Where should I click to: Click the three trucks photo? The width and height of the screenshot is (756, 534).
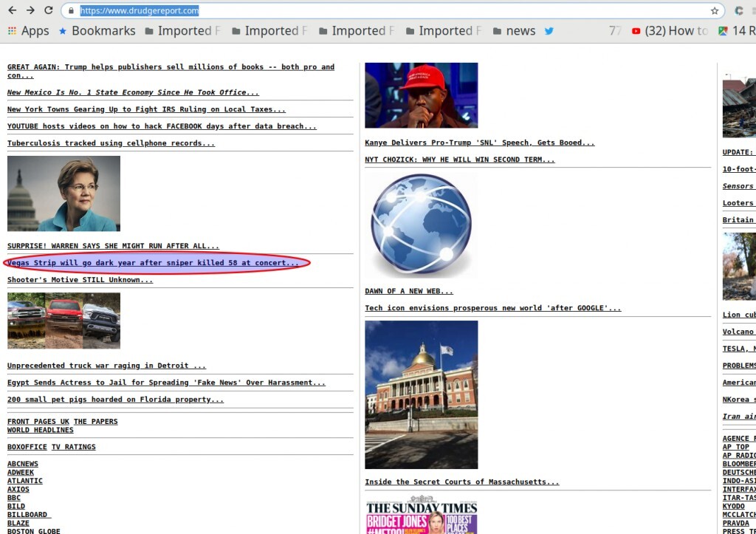pos(63,321)
